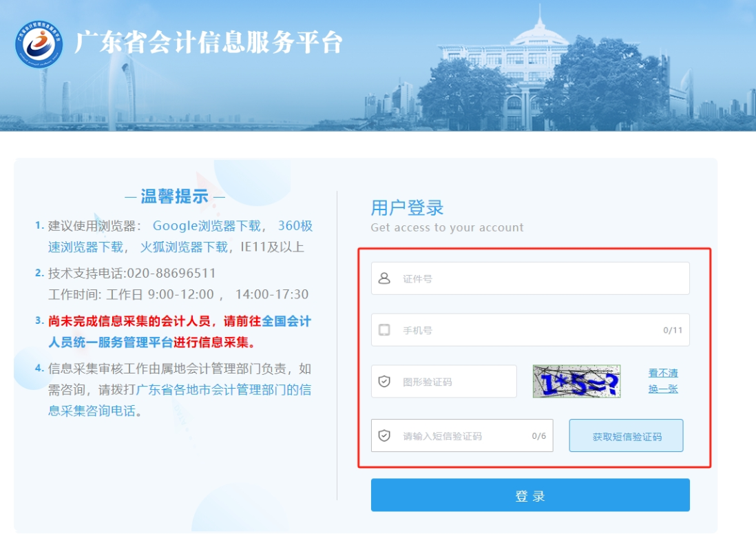Click the 获取短信验证码 button
This screenshot has height=534, width=756.
point(625,435)
